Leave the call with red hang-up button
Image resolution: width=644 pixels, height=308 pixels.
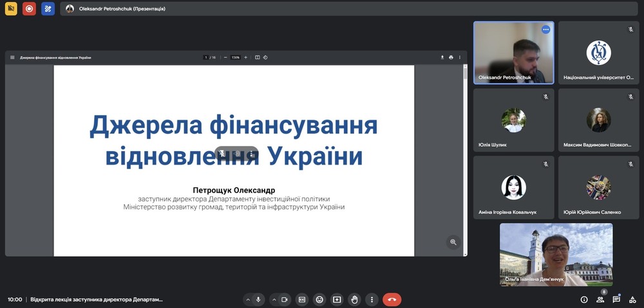(x=392, y=300)
